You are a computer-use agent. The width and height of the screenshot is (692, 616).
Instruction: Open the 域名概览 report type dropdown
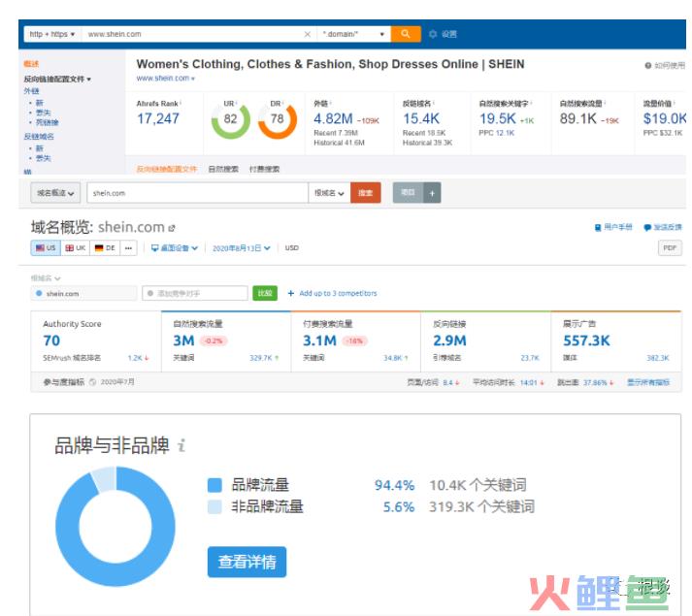click(55, 193)
